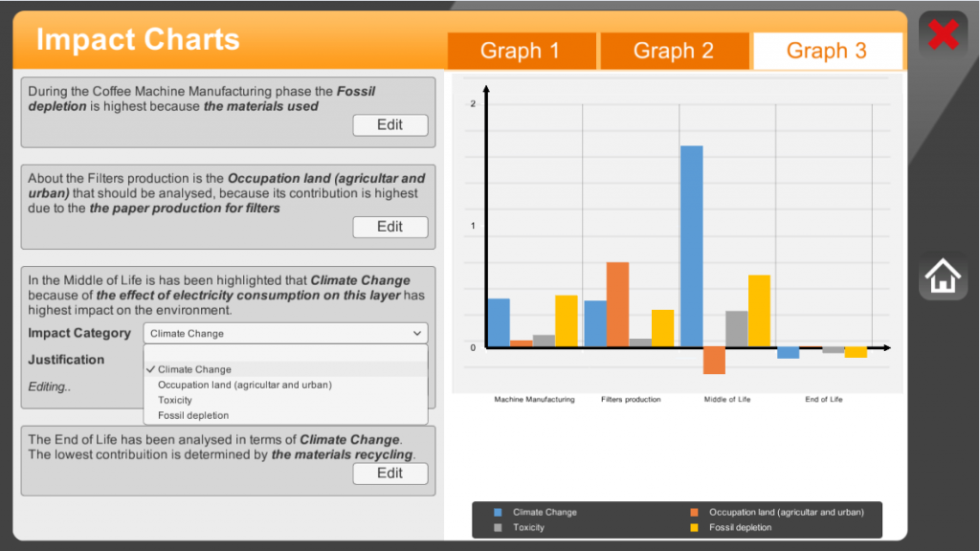The width and height of the screenshot is (980, 551).
Task: Click the tall blue Middle of Life bar
Action: point(691,246)
